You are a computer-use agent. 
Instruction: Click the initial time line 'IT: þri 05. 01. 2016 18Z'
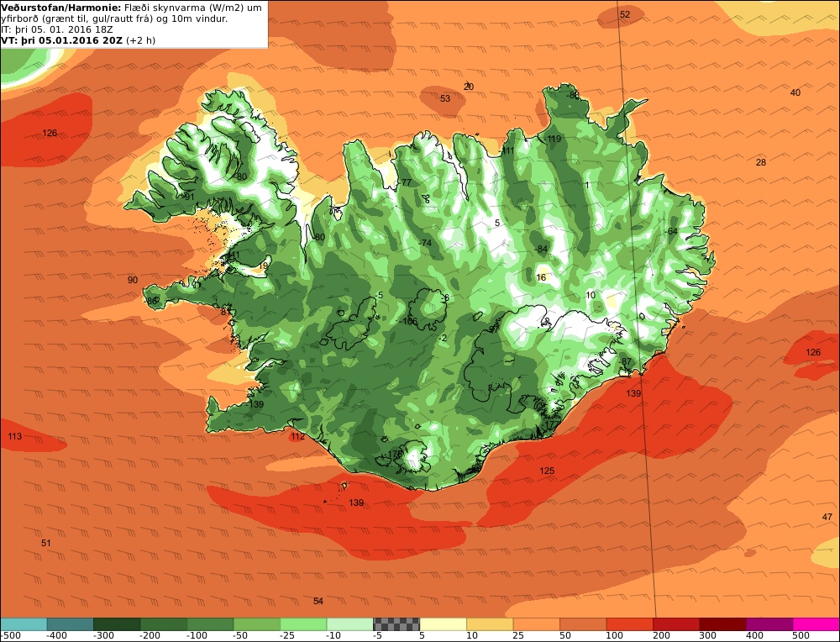(57, 29)
